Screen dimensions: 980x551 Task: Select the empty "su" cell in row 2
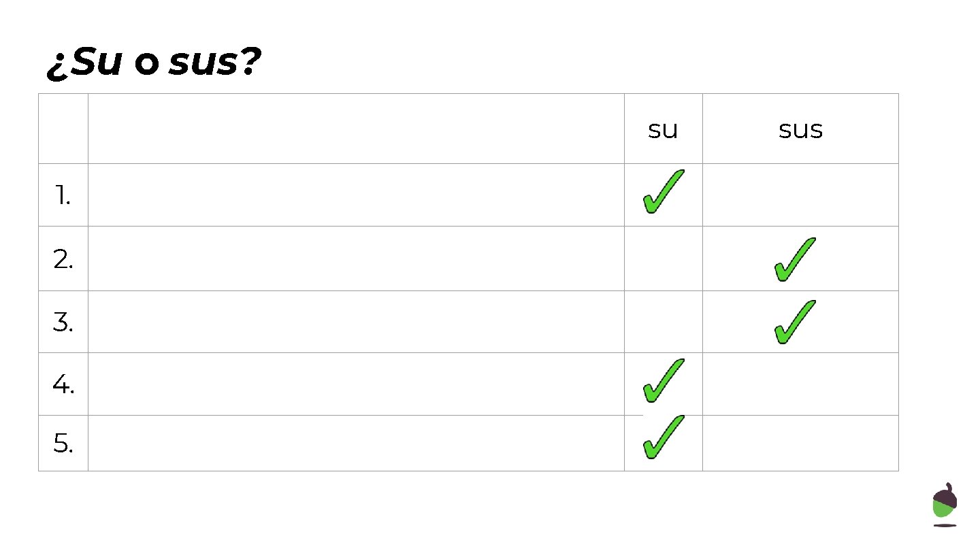point(663,258)
